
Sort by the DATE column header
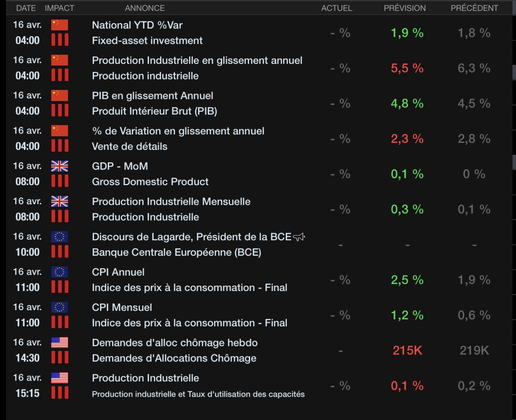(26, 8)
